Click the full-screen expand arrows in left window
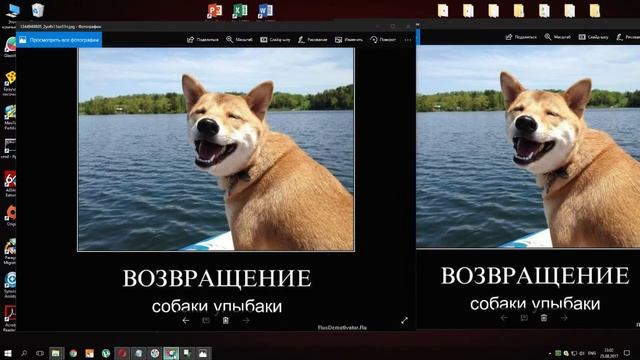 click(404, 321)
